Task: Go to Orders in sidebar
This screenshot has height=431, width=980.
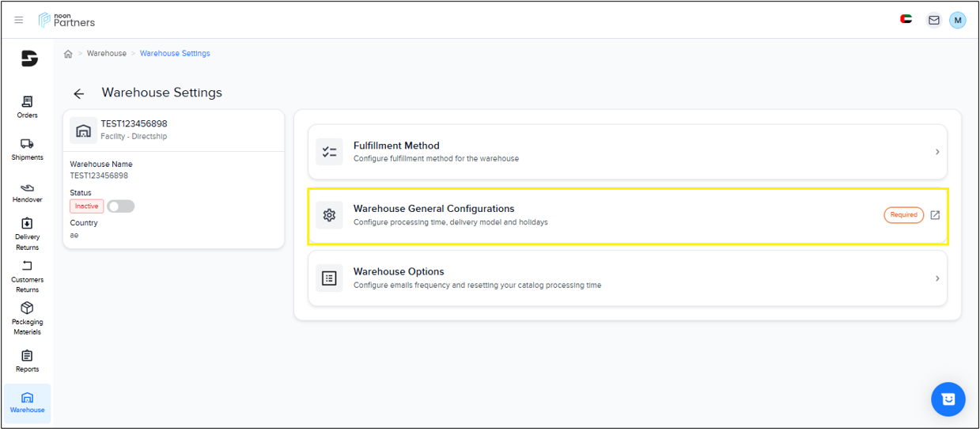Action: (27, 107)
